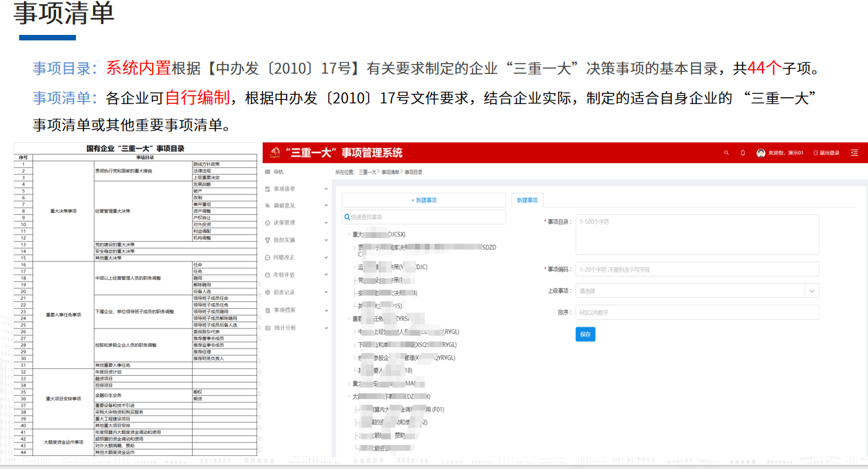This screenshot has height=469, width=868.
Task: Click the 事项档案 sidebar icon
Action: click(267, 310)
